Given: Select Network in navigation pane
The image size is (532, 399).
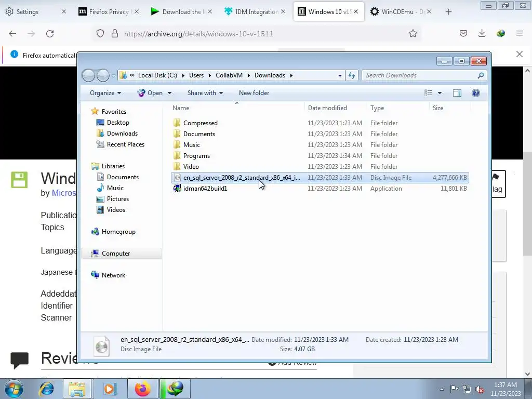Looking at the screenshot, I should point(113,275).
